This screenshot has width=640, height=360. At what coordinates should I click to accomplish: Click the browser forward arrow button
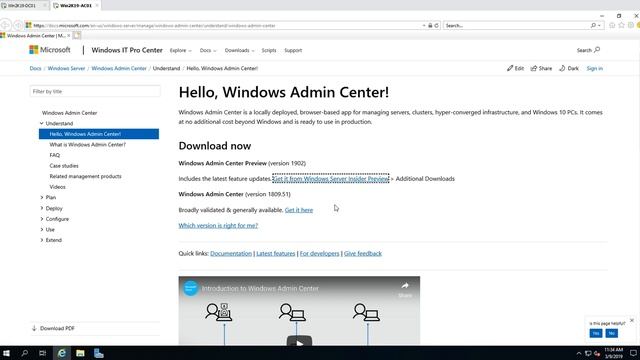click(18, 25)
